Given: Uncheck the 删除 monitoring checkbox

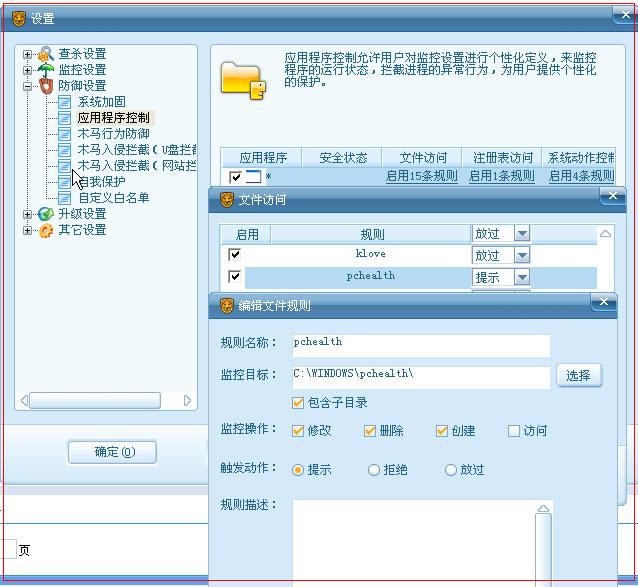Looking at the screenshot, I should point(369,431).
